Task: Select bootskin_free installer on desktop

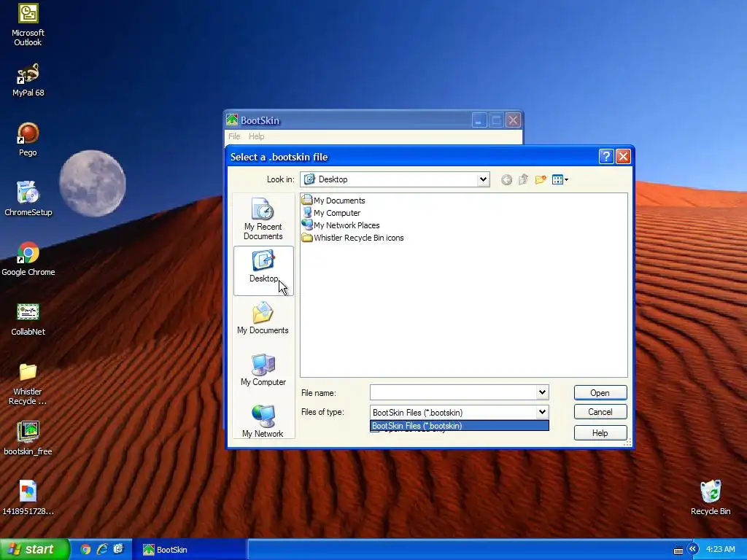Action: [28, 438]
